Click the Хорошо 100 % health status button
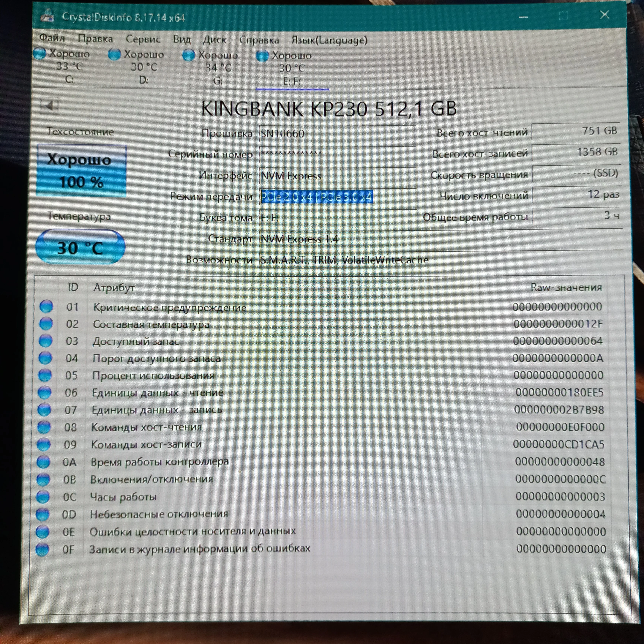Viewport: 644px width, 644px height. (x=82, y=170)
